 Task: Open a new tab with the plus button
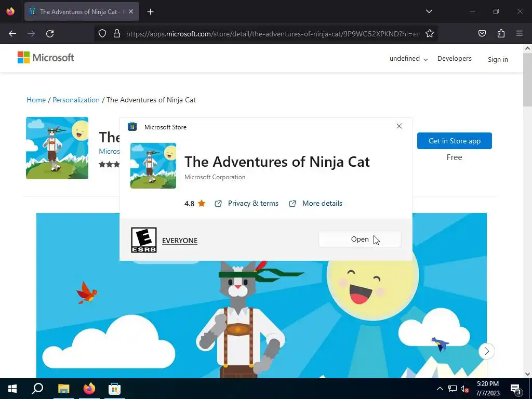pos(150,12)
